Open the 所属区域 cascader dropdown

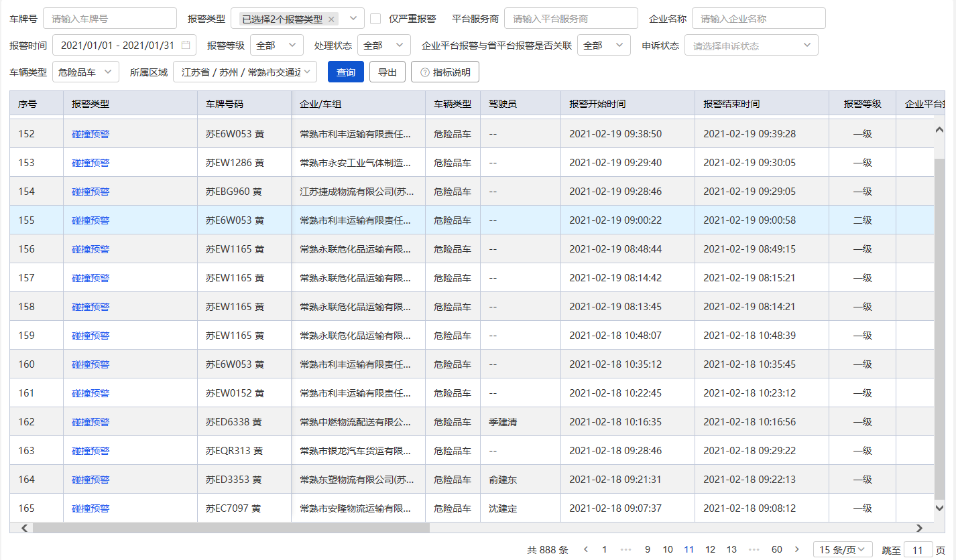click(x=245, y=72)
